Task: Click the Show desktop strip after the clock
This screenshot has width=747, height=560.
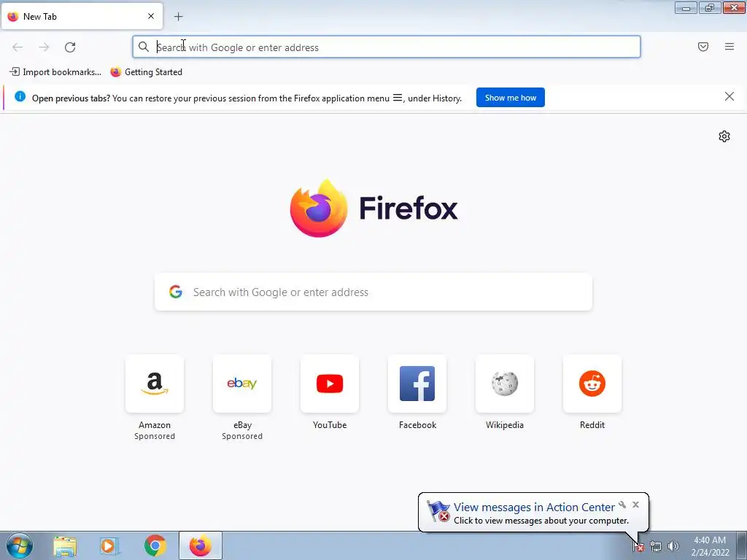Action: (742, 545)
